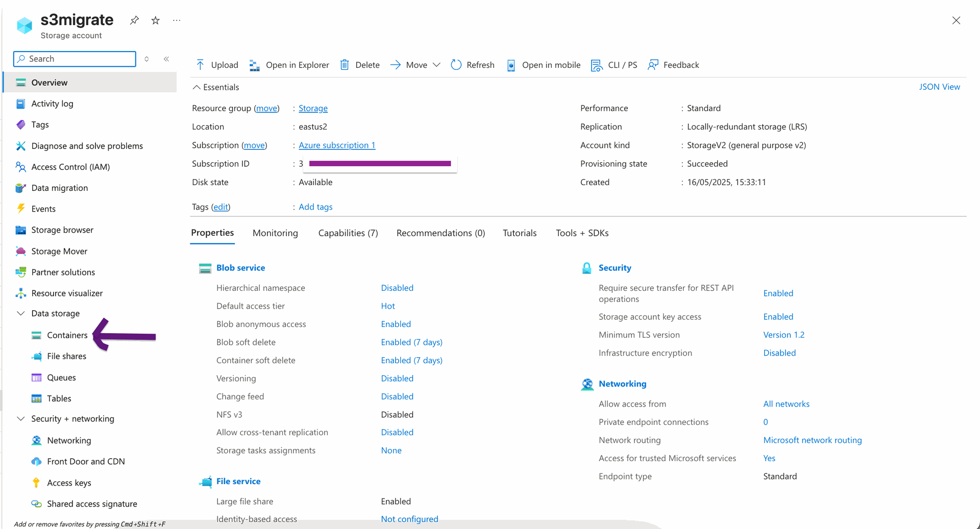Click Blob anonymous access Enabled setting
Screen dimensions: 980x529
pos(396,324)
